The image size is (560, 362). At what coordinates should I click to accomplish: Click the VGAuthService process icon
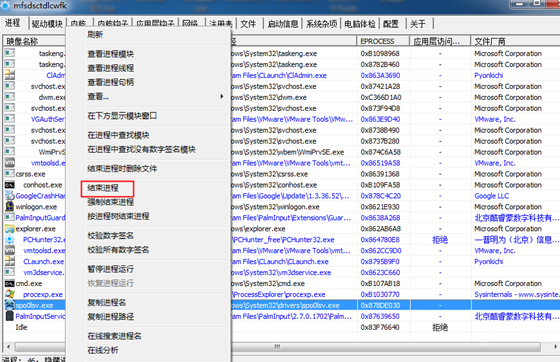10,119
